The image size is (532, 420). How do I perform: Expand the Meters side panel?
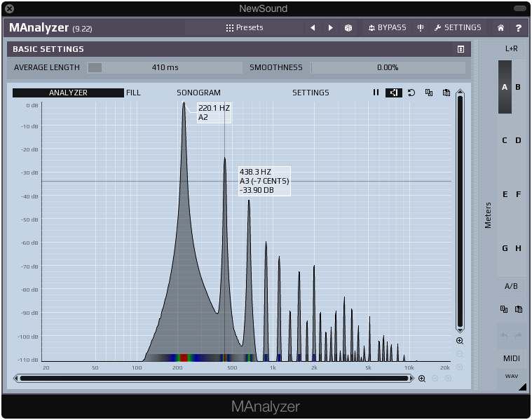click(x=488, y=215)
